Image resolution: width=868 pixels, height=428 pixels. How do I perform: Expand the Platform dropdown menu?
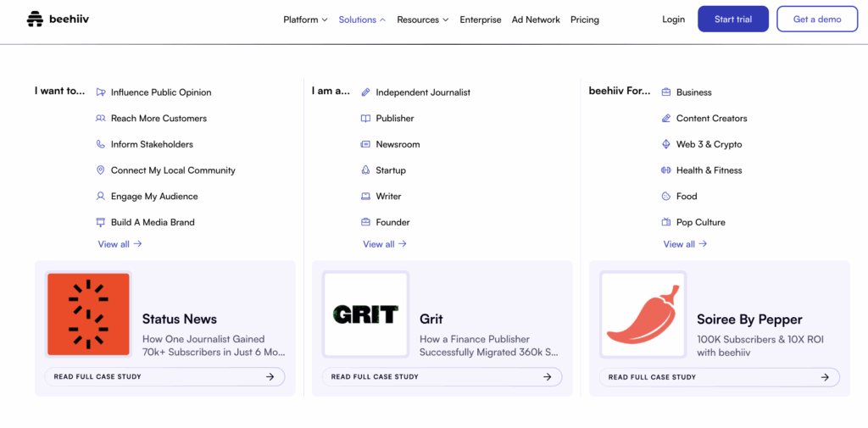pyautogui.click(x=305, y=19)
